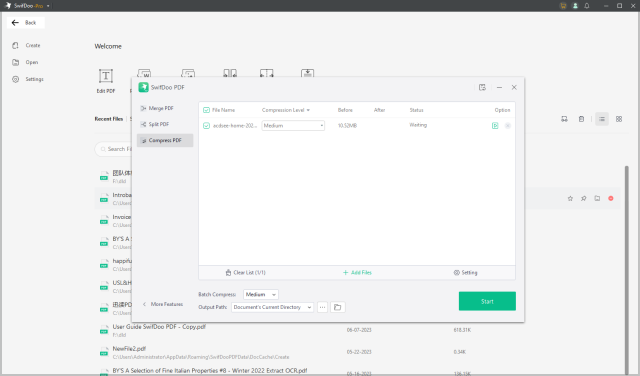640x376 pixels.
Task: Open the user account icon in title bar
Action: [x=575, y=6]
